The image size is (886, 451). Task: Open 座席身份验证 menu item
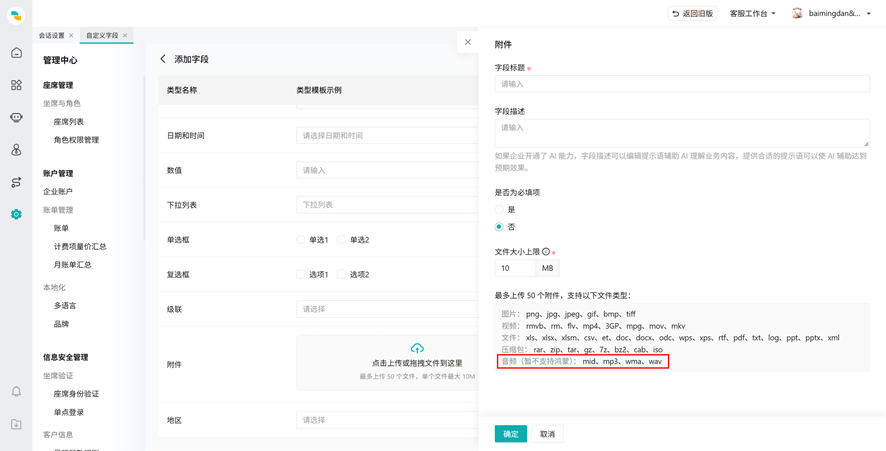coord(76,394)
